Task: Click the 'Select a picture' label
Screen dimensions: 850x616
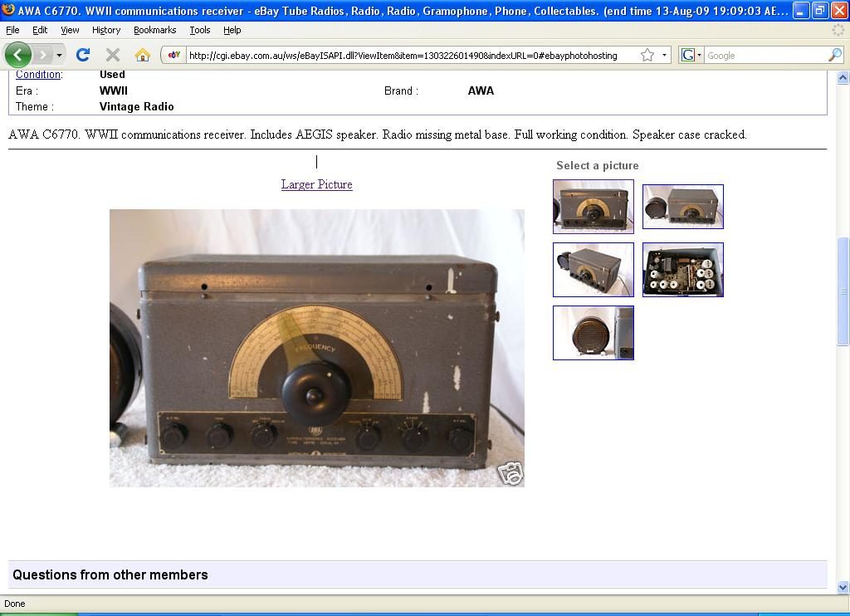Action: point(598,166)
